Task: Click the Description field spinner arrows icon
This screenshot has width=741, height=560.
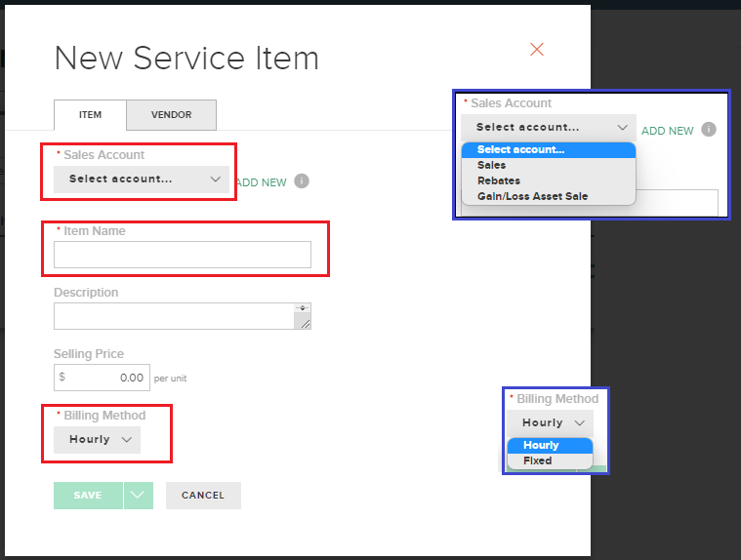Action: point(303,308)
